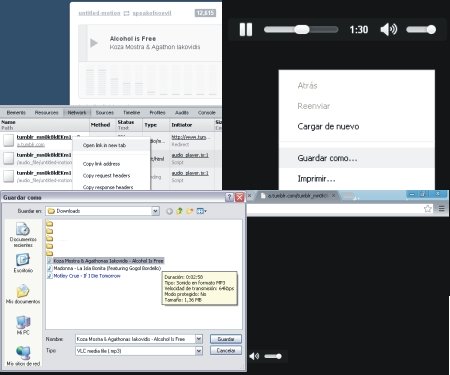The height and width of the screenshot is (375, 450).
Task: Select the Motley Crue - If I Die Tomorrow file
Action: coord(84,276)
